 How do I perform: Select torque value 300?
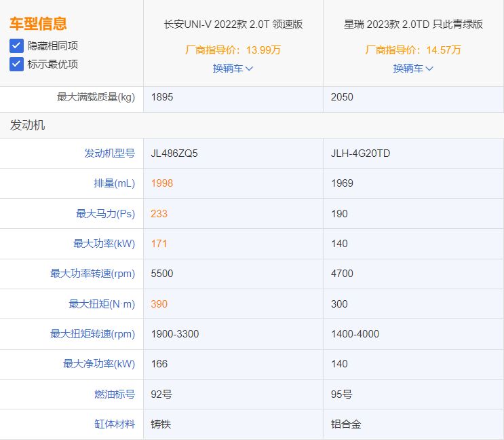tap(339, 304)
